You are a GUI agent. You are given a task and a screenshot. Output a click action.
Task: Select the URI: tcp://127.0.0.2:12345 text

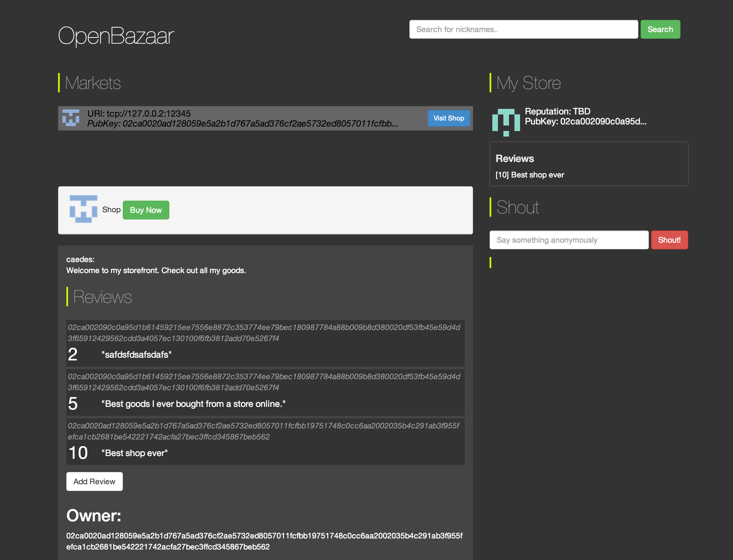(x=139, y=113)
